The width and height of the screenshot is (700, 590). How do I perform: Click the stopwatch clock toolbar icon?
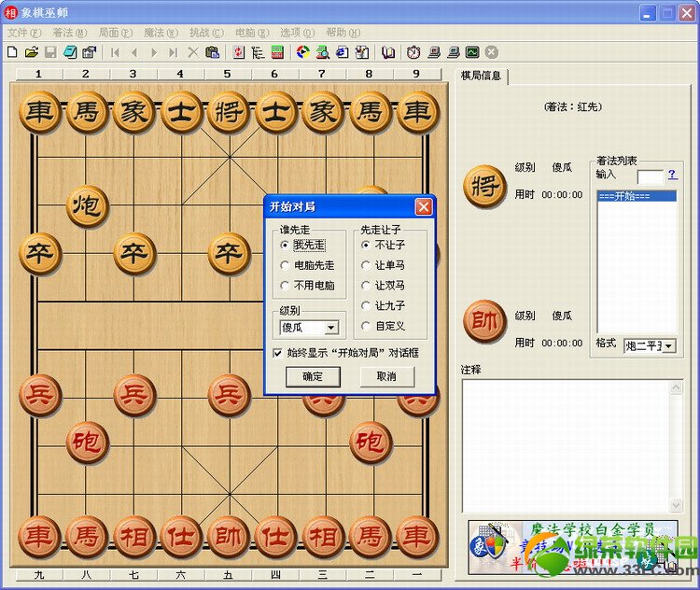[413, 52]
